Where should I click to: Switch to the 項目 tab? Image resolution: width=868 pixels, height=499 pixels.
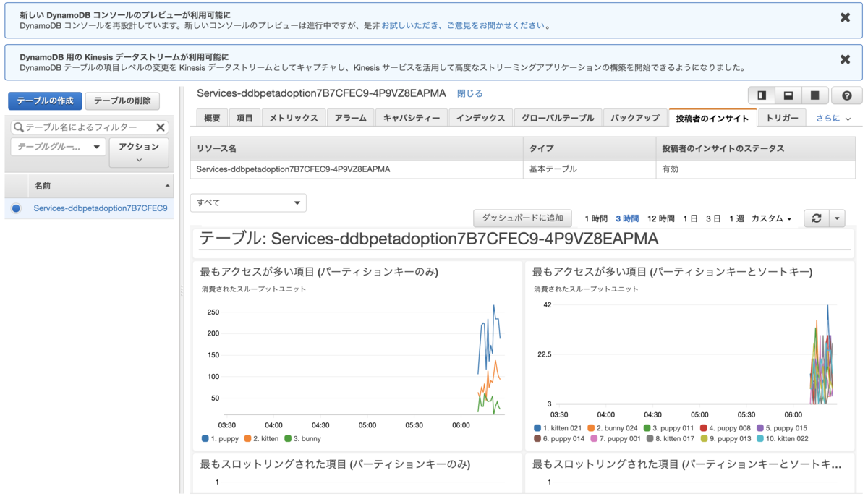coord(244,118)
